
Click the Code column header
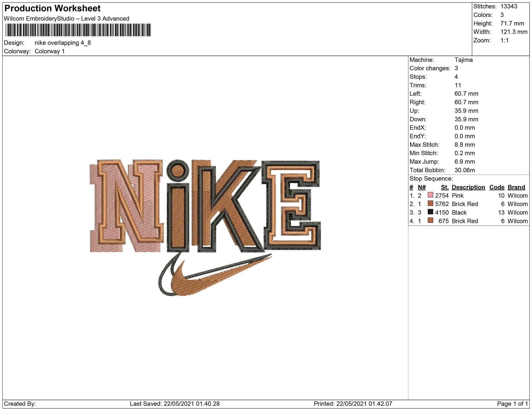[496, 187]
